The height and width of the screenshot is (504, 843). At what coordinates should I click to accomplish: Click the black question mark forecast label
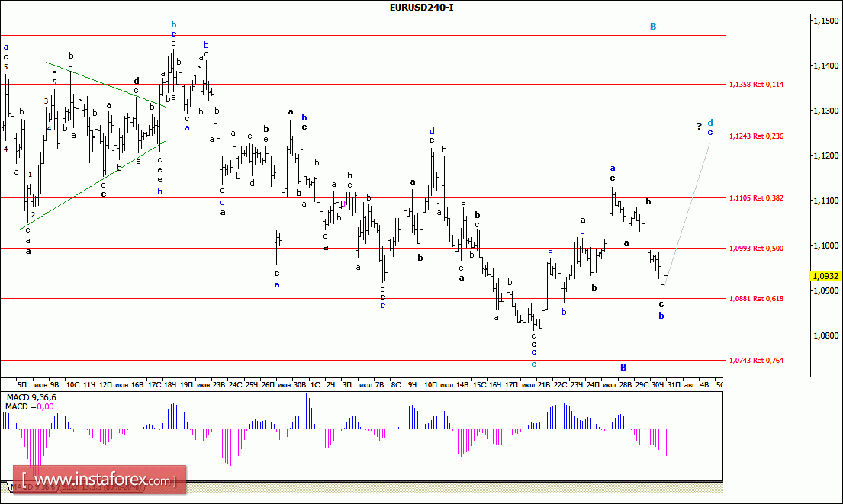(x=698, y=126)
